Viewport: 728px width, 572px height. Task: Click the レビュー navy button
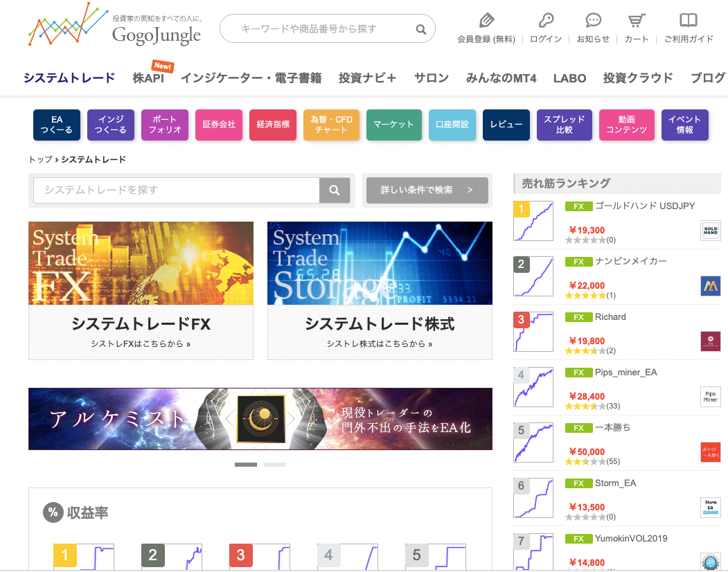pos(506,125)
